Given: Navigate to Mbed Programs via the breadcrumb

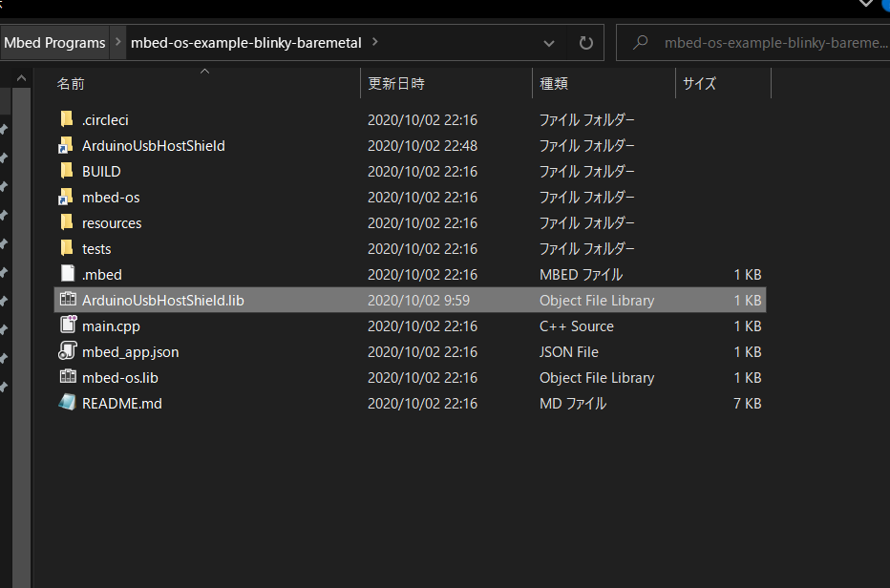Looking at the screenshot, I should (x=54, y=42).
